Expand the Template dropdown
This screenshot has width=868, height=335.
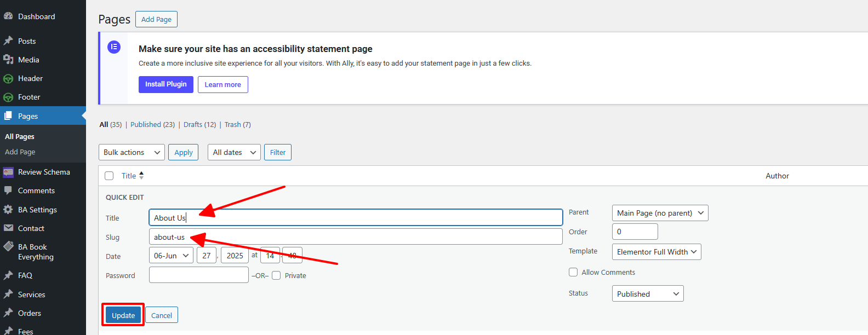656,252
